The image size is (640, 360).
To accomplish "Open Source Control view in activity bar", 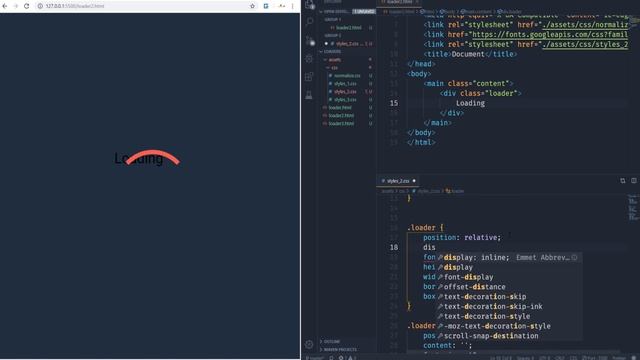I will click(x=309, y=40).
